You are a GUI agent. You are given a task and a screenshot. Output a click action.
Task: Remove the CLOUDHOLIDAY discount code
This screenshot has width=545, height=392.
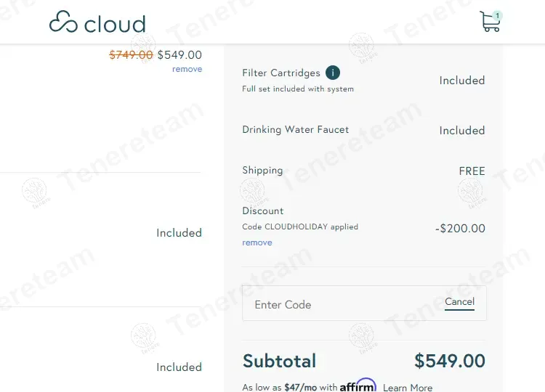tap(257, 243)
